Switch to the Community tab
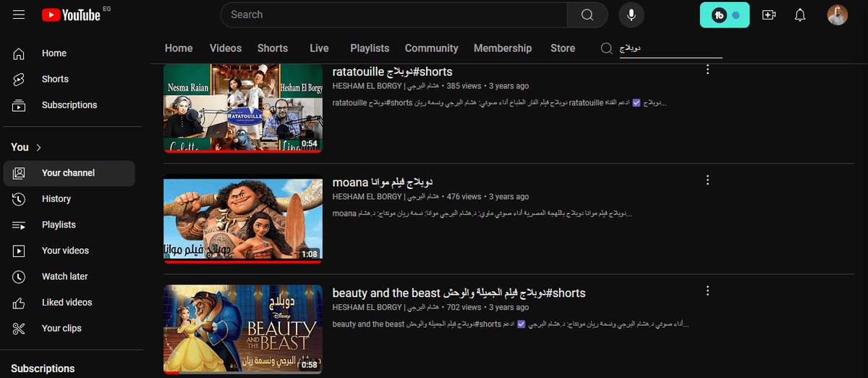The width and height of the screenshot is (868, 378). pos(431,49)
